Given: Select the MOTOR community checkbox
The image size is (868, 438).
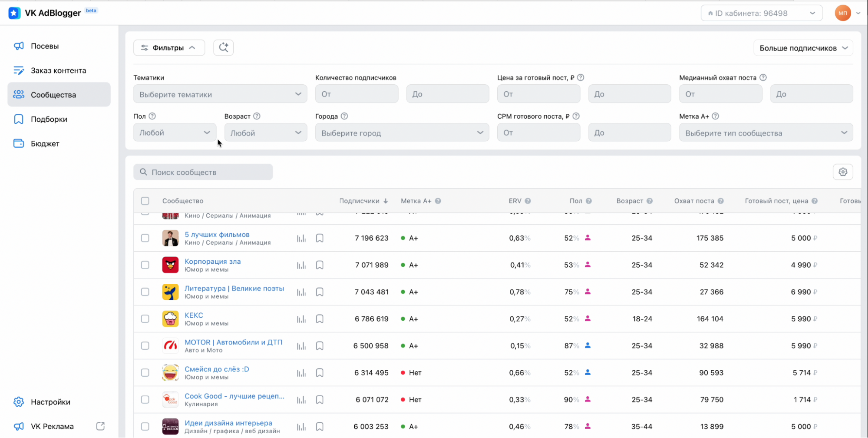Looking at the screenshot, I should tap(145, 346).
